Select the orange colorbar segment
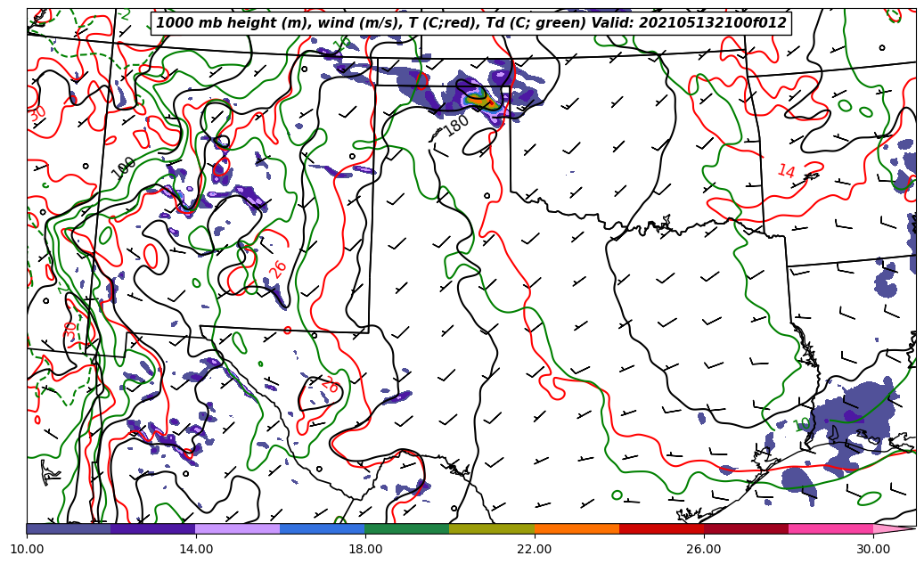Image resolution: width=924 pixels, height=564 pixels. [576, 528]
